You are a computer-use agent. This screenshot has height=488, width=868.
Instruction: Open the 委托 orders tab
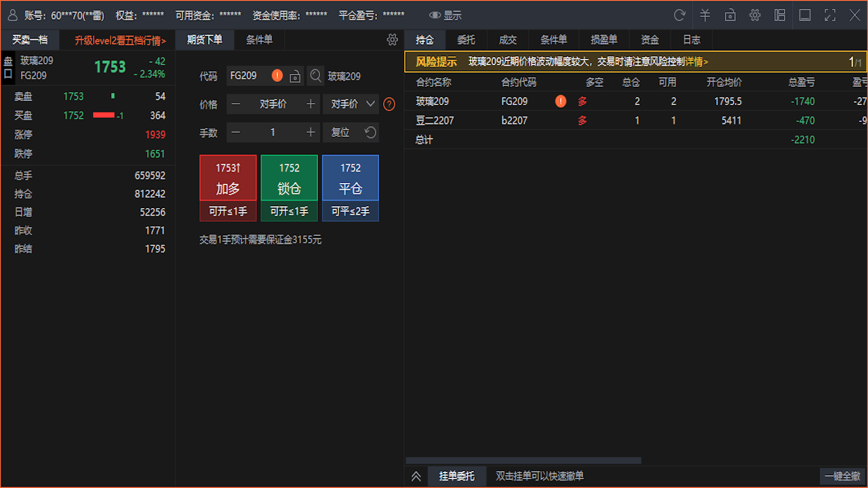point(467,40)
